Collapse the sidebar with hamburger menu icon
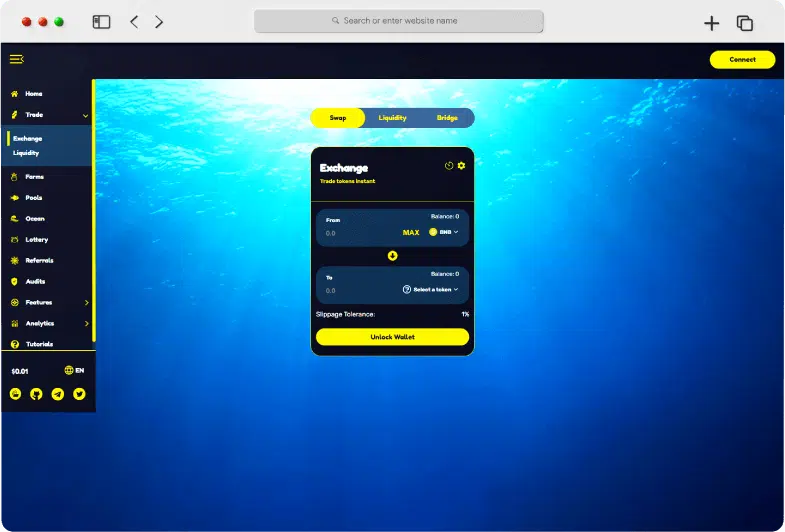 coord(16,60)
